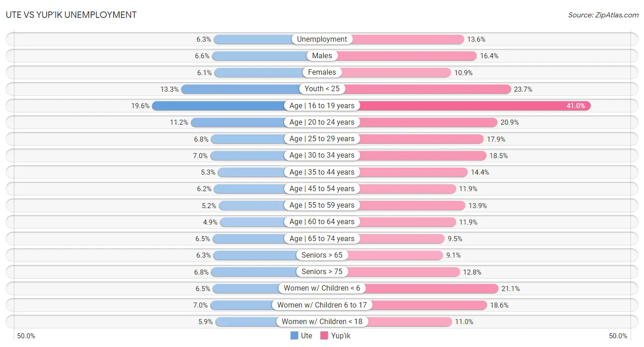The width and height of the screenshot is (644, 347).
Task: Click the pink Age 30 to 34 years bar
Action: coord(423,155)
